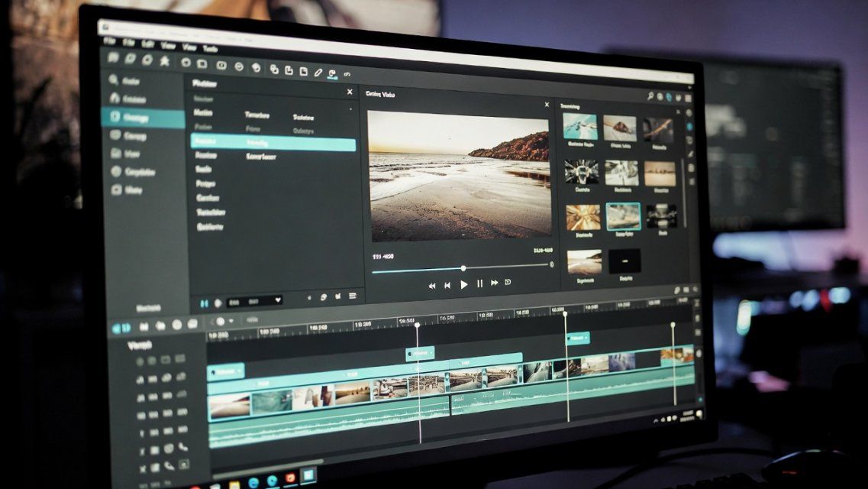
Task: Open search in the media library panel header
Action: pyautogui.click(x=650, y=96)
